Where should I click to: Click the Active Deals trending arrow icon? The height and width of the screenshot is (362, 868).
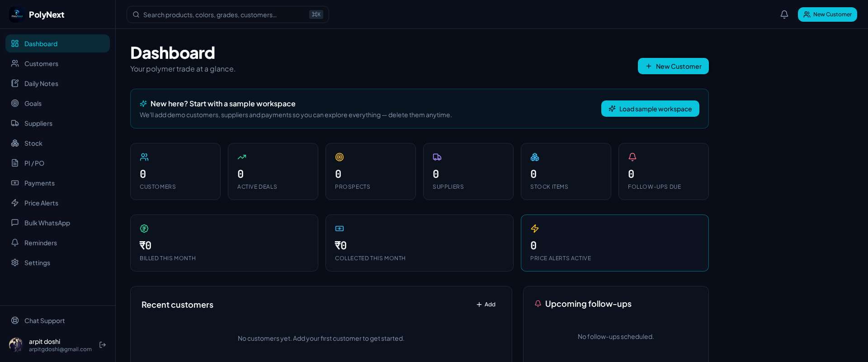point(242,157)
